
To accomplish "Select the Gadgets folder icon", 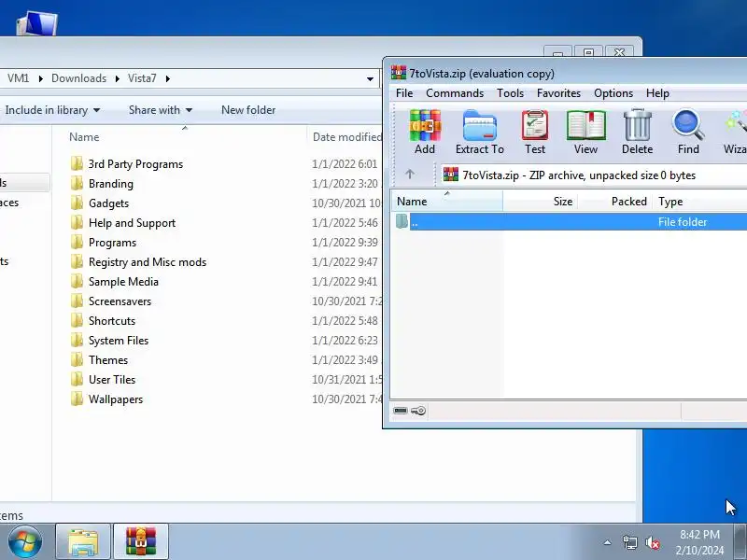I will point(77,203).
